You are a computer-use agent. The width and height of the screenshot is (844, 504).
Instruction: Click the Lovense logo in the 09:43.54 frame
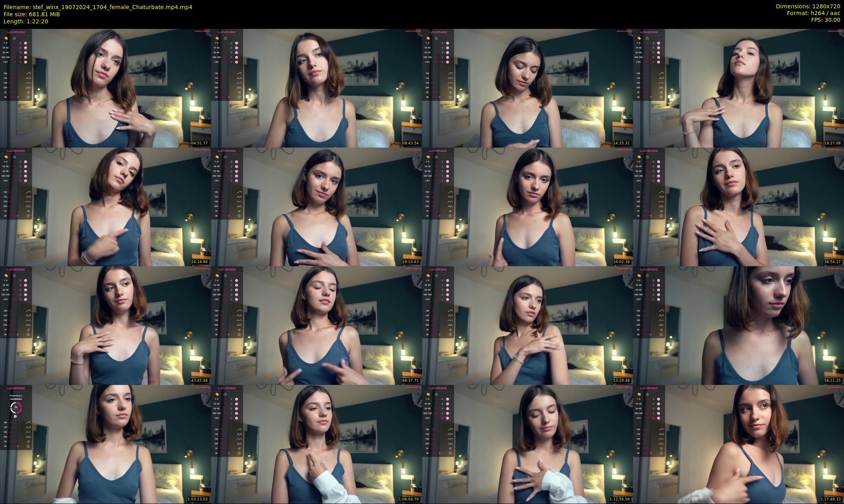coord(227,32)
